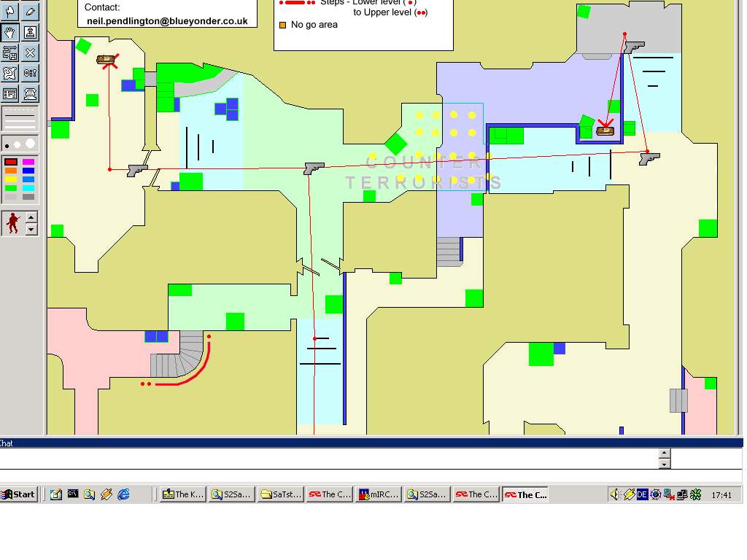Select the pencil drawing tool
The width and height of the screenshot is (747, 560).
point(30,12)
